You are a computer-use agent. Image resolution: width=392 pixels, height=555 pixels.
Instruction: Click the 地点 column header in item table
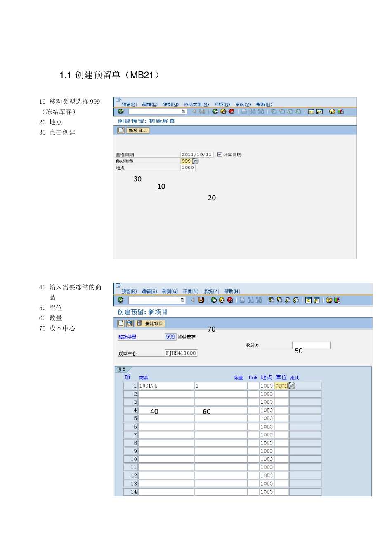pyautogui.click(x=266, y=377)
